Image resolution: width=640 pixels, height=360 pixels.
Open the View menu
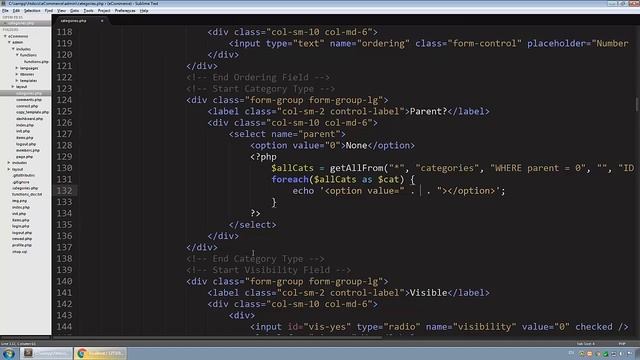61,11
